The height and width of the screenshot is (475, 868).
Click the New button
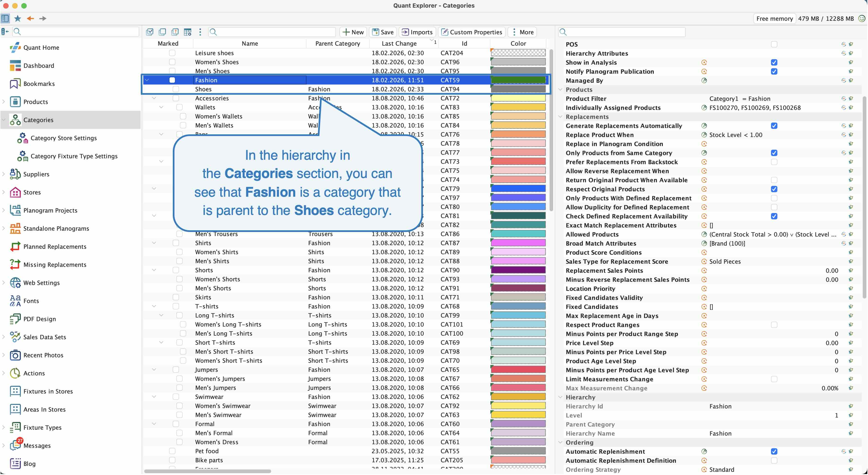[x=353, y=32]
